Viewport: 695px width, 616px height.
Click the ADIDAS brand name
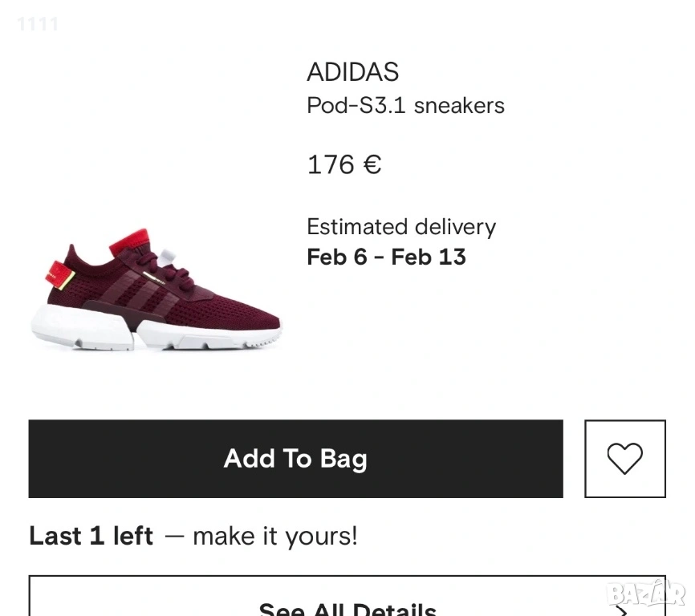(x=352, y=72)
